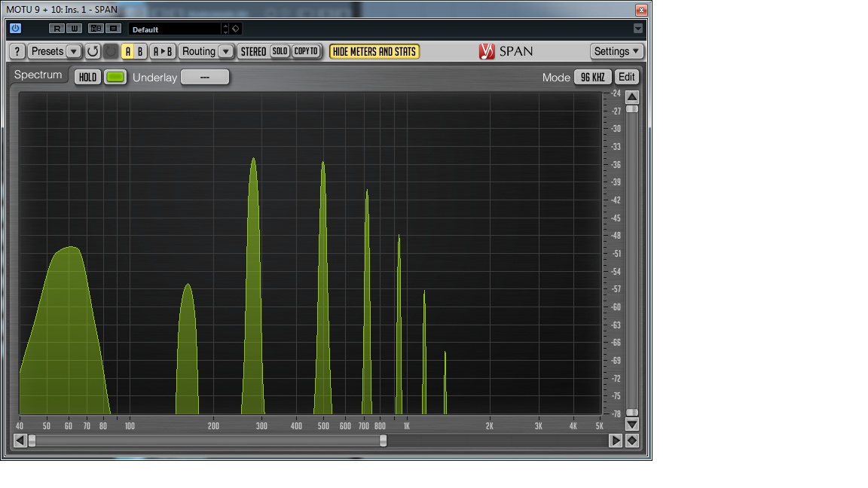Open the host preset list icon
Image resolution: width=868 pixels, height=488 pixels.
114,28
